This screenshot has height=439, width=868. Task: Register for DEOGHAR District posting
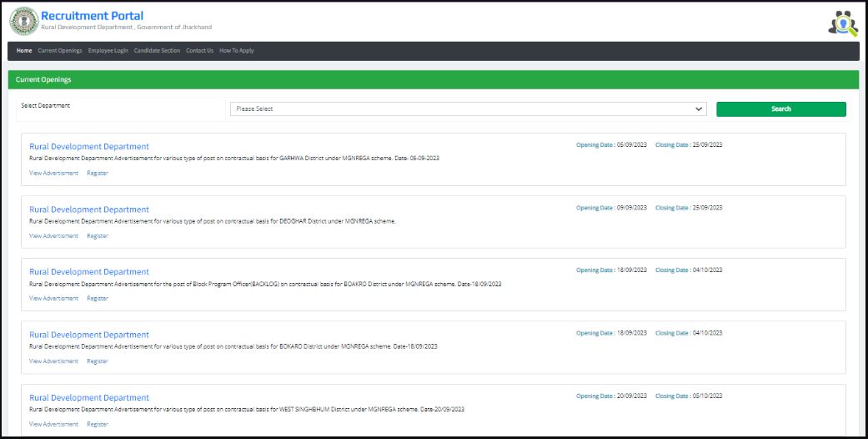coord(98,236)
